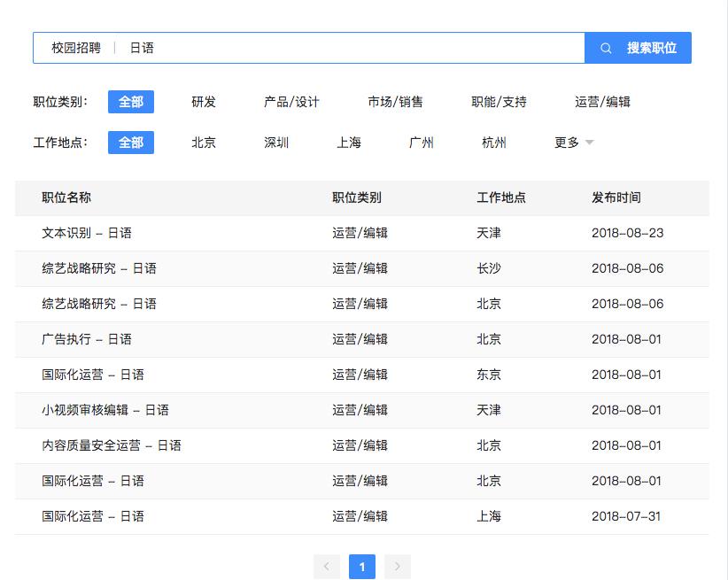Select the 职能/支持 category filter
The image size is (728, 580).
500,102
